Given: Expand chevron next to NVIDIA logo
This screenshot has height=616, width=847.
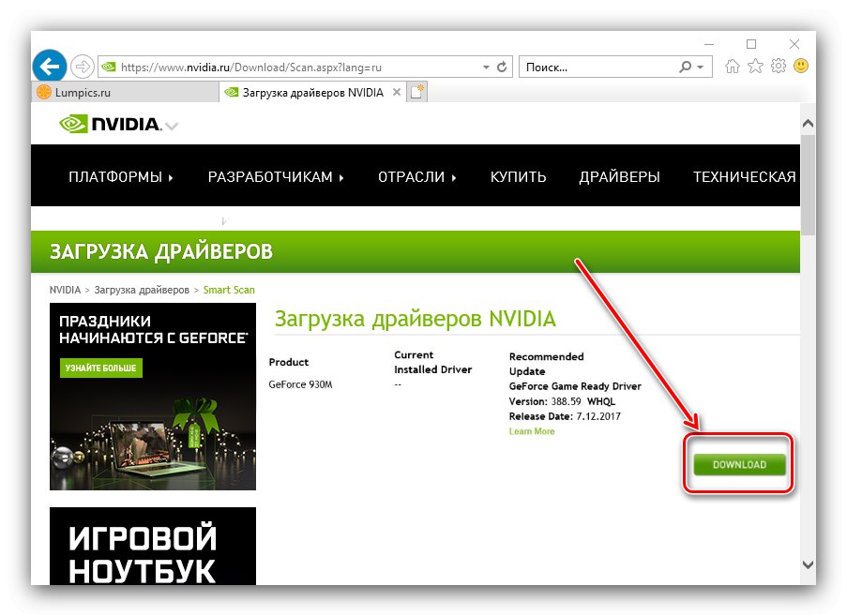Looking at the screenshot, I should coord(172,127).
